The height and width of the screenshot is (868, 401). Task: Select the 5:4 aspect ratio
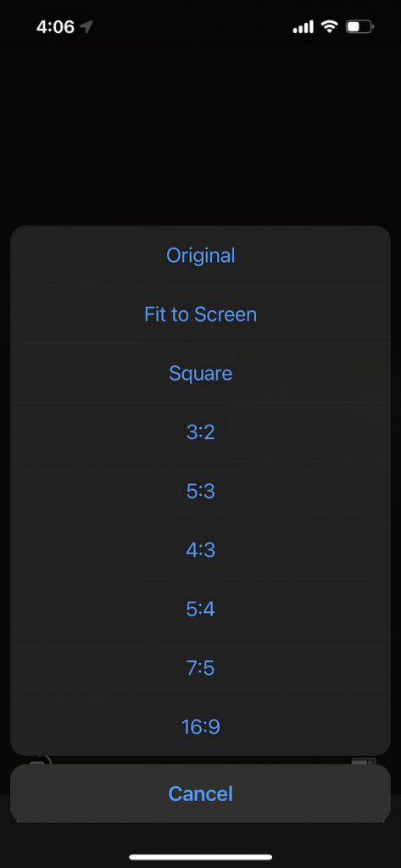(x=200, y=609)
